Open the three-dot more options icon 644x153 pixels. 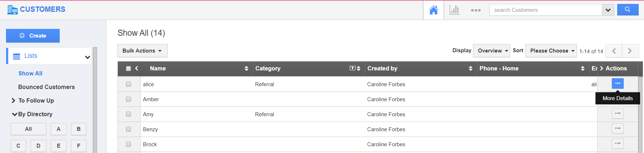[476, 10]
